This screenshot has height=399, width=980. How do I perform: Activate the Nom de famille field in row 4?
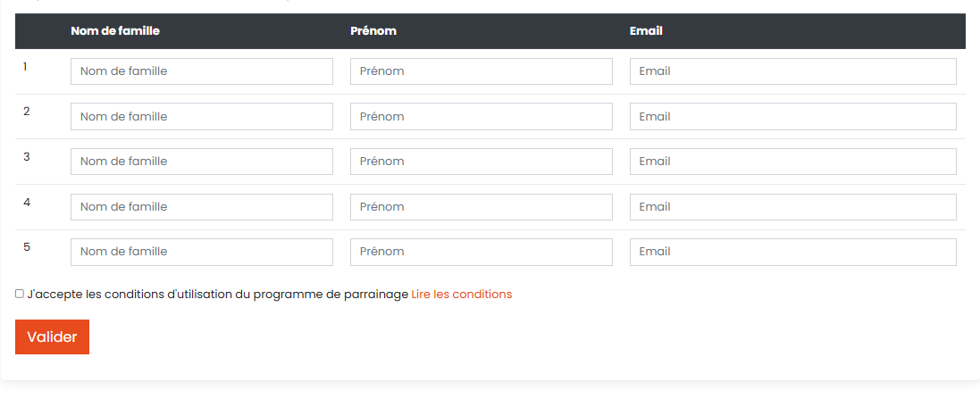coord(201,207)
